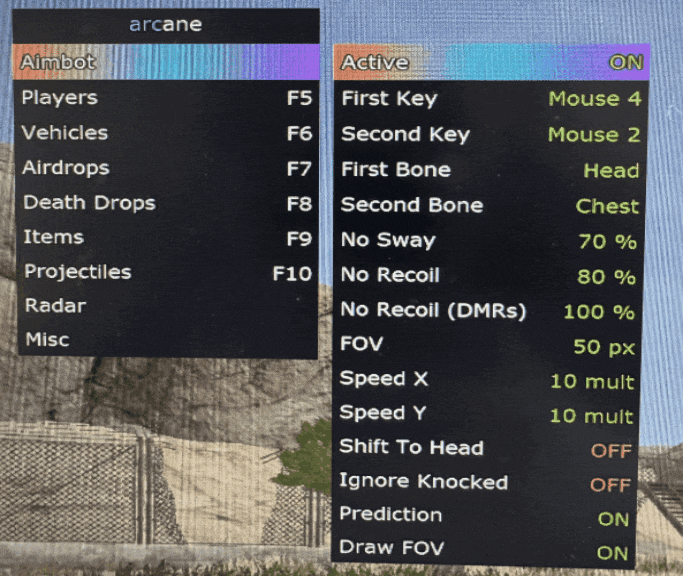Open the Vehicles menu entry
The height and width of the screenshot is (576, 683).
pos(166,133)
